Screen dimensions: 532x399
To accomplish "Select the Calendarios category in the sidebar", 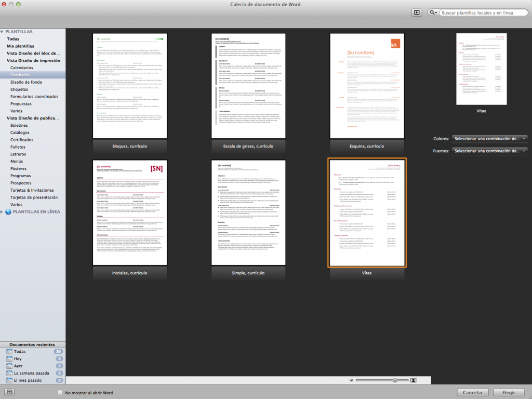I will pyautogui.click(x=22, y=67).
